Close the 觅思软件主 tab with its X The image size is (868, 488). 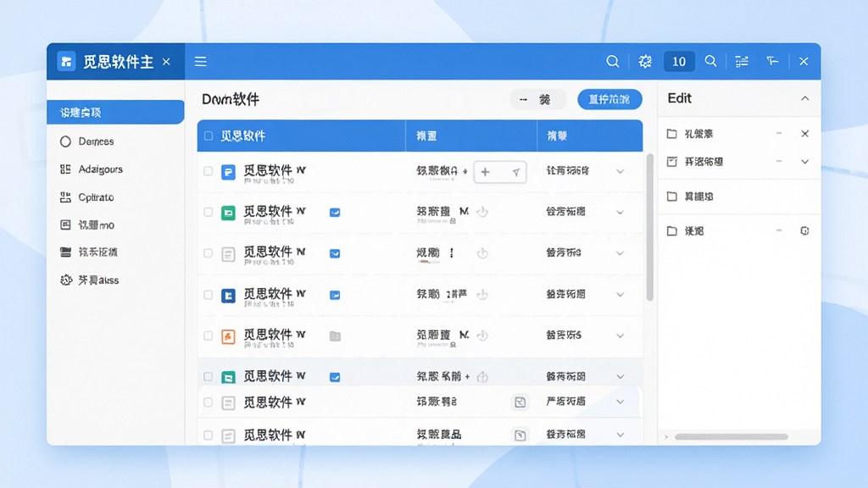click(166, 61)
